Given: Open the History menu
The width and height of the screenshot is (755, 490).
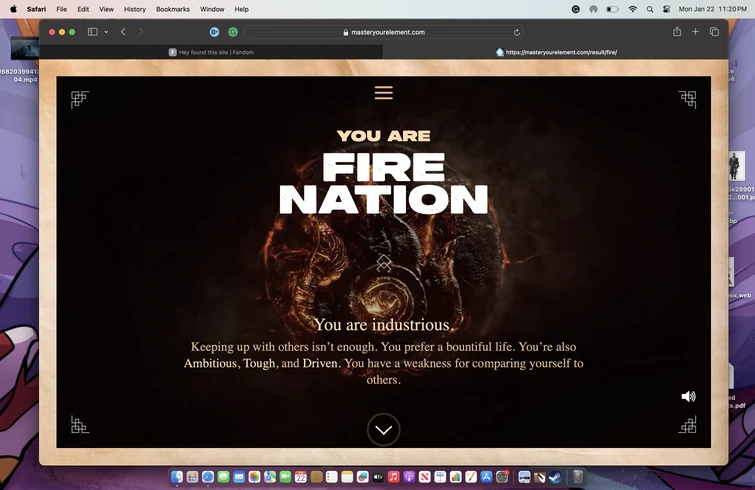Looking at the screenshot, I should [x=135, y=9].
